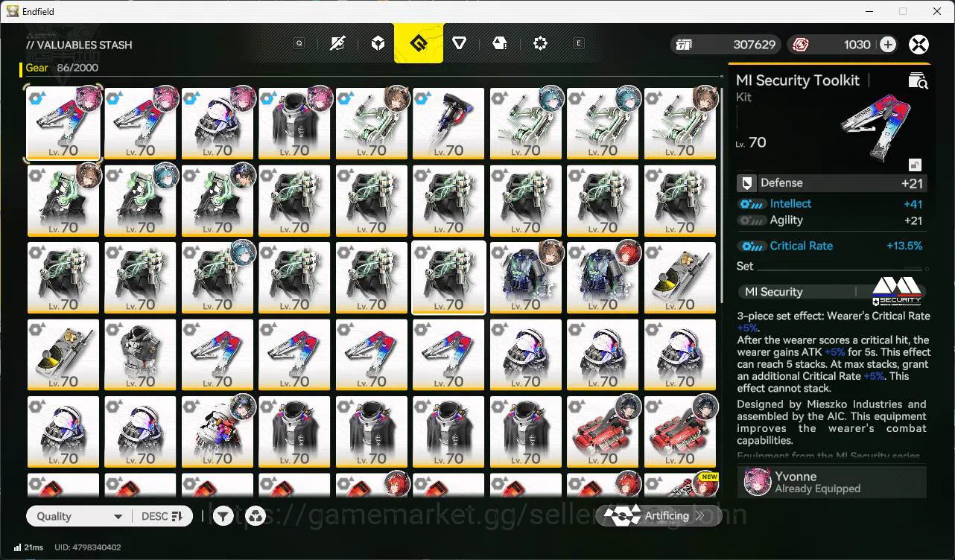Click the Critical Rate stat label
Viewport: 955px width, 560px height.
click(x=801, y=246)
